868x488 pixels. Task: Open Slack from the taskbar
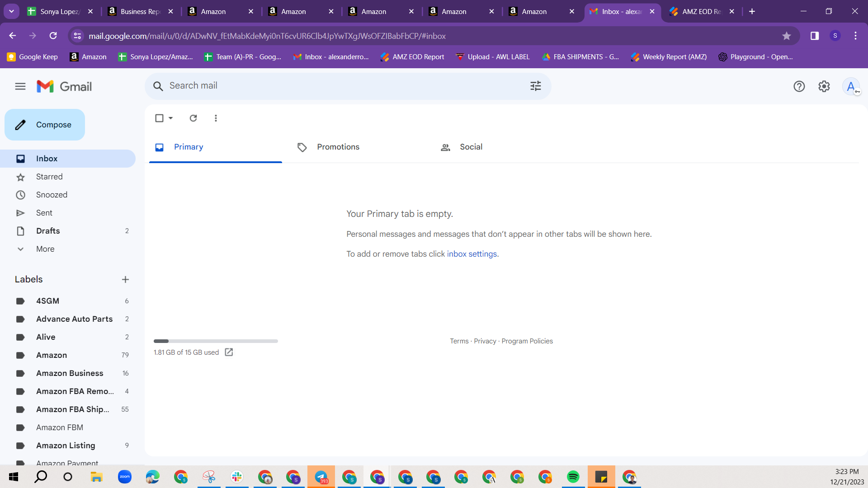(x=237, y=477)
